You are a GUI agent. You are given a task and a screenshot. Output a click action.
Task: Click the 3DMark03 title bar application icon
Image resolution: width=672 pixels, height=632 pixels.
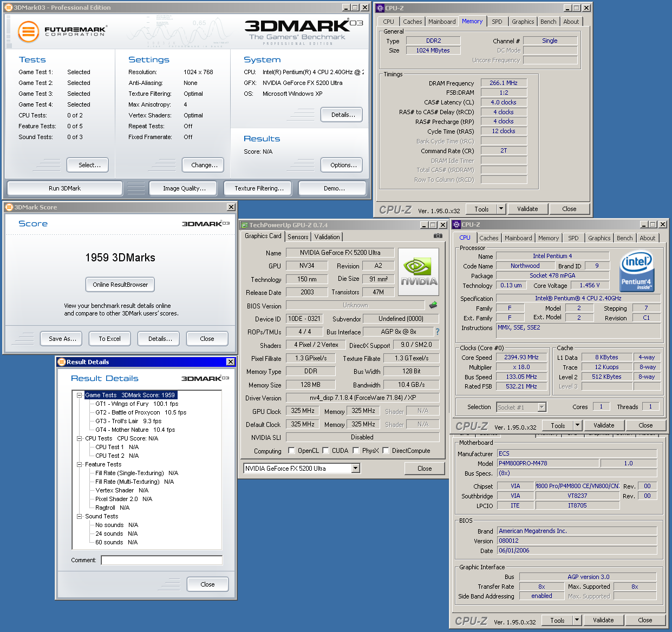(x=8, y=8)
